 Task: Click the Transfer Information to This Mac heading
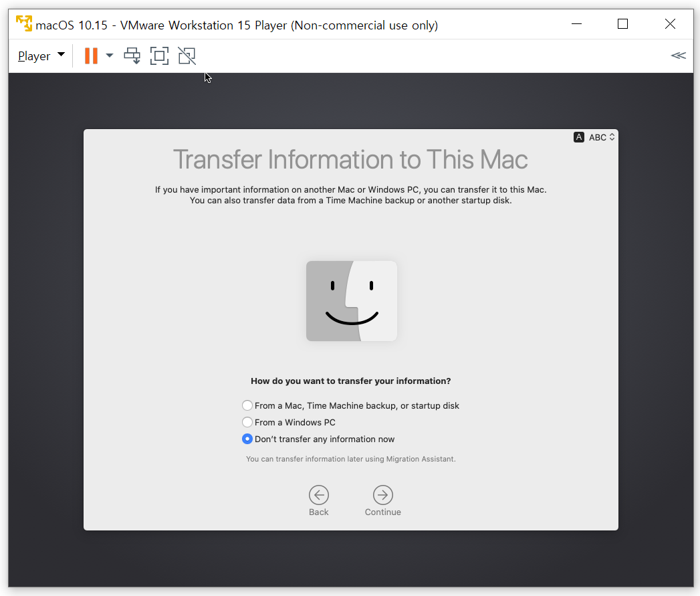[x=350, y=160]
